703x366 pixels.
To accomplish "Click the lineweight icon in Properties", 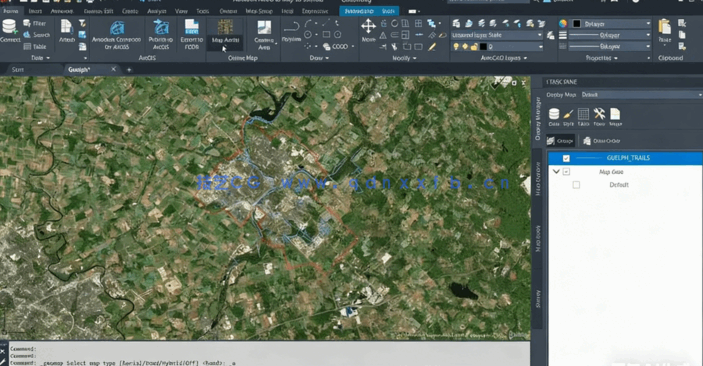I will (563, 35).
